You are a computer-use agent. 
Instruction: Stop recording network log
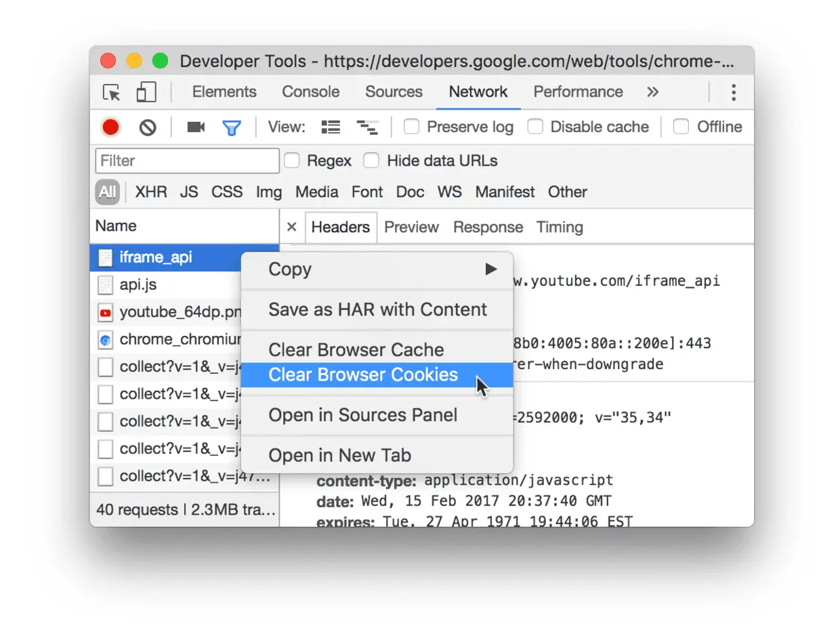click(110, 127)
